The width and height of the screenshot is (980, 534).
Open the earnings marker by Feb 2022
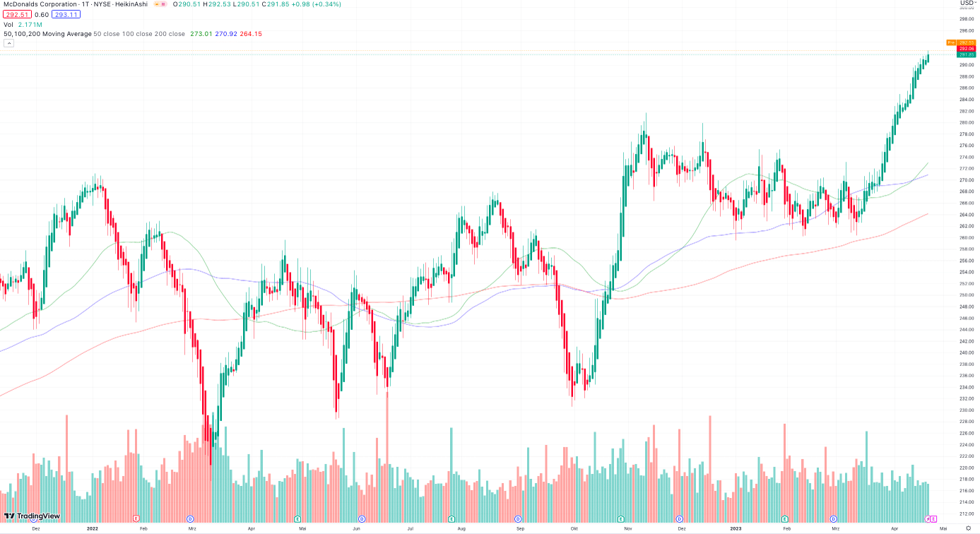point(135,518)
